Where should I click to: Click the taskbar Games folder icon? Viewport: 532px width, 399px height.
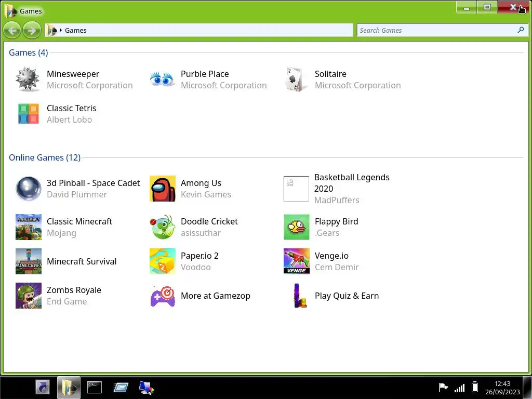[x=69, y=387]
